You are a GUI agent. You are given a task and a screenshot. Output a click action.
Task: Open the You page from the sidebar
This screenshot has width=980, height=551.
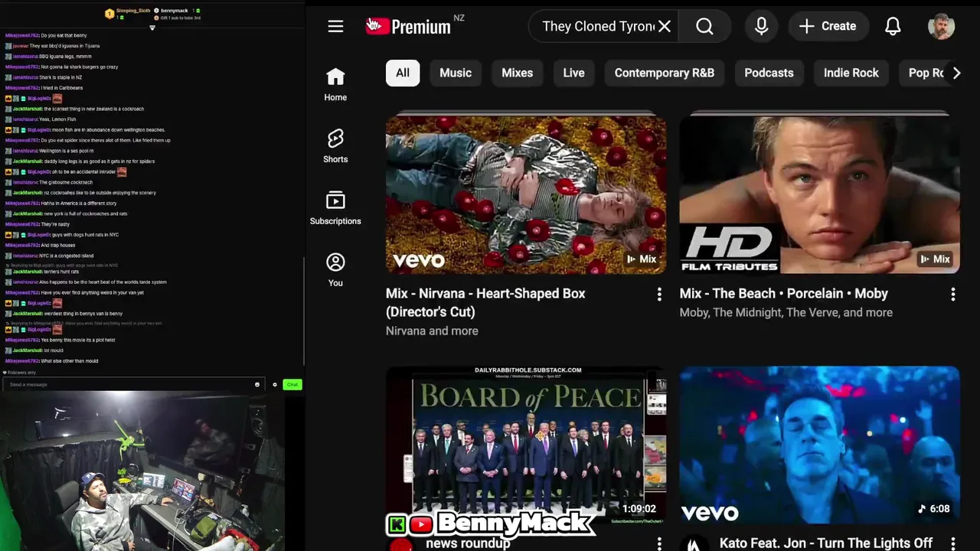point(335,270)
